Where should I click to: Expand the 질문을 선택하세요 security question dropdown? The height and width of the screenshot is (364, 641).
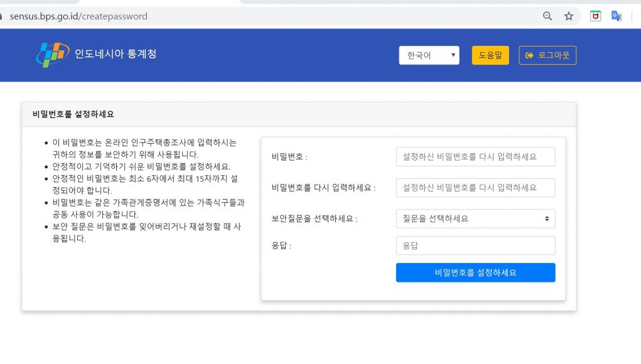[475, 218]
